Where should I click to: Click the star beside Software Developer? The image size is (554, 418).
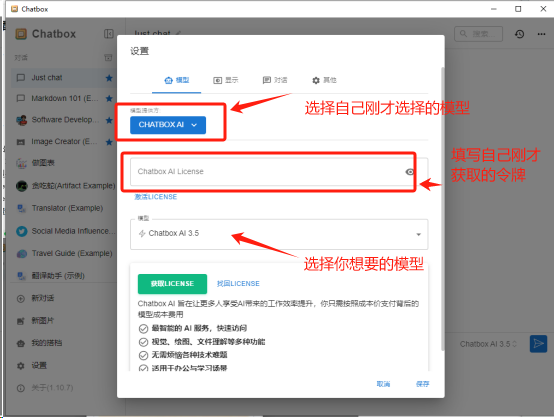tap(109, 120)
